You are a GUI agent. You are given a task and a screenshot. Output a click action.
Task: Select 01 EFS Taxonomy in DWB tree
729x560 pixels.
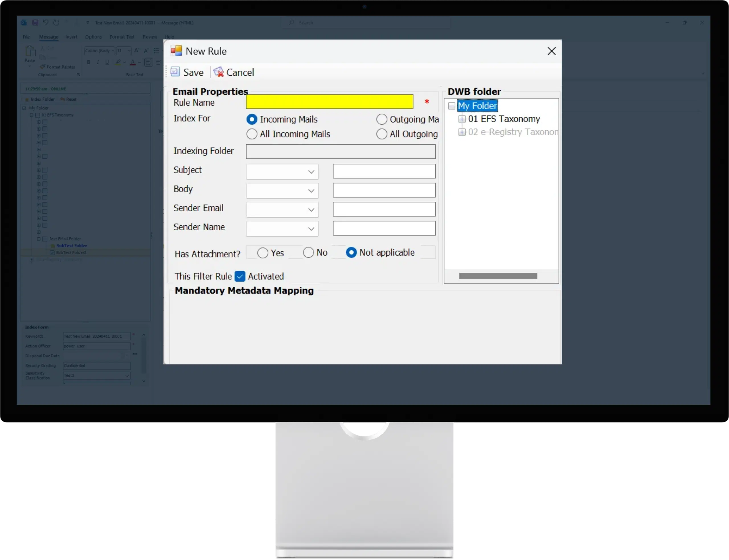(504, 119)
